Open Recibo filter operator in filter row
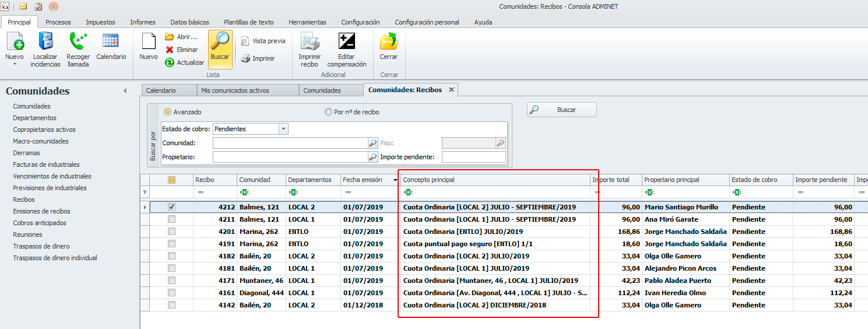The height and width of the screenshot is (329, 868). [x=201, y=192]
